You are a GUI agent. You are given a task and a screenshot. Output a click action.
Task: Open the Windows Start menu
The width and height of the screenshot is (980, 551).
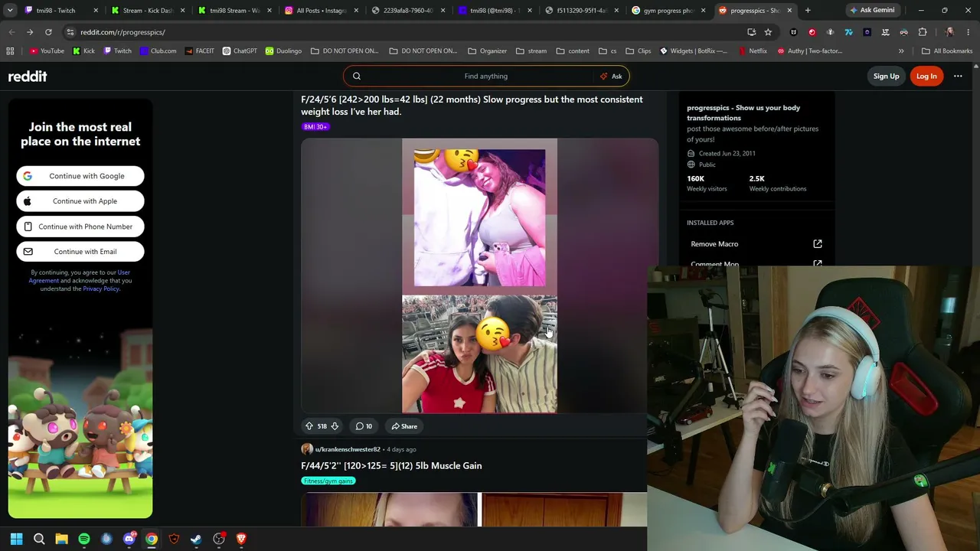17,539
